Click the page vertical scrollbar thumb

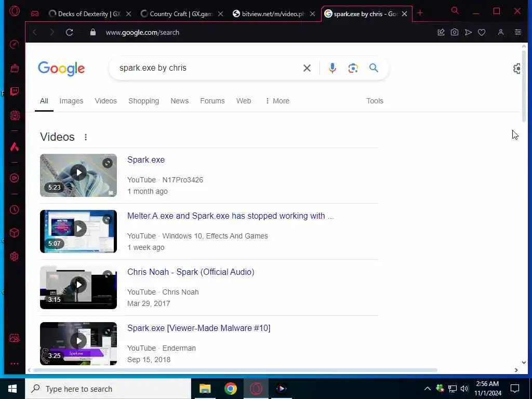click(x=524, y=87)
